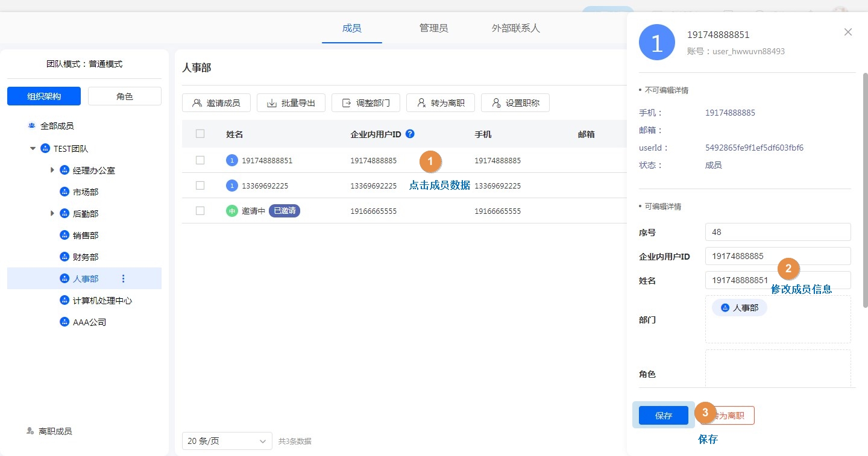This screenshot has width=868, height=456.
Task: Click the 邀请成员 button
Action: [x=216, y=103]
